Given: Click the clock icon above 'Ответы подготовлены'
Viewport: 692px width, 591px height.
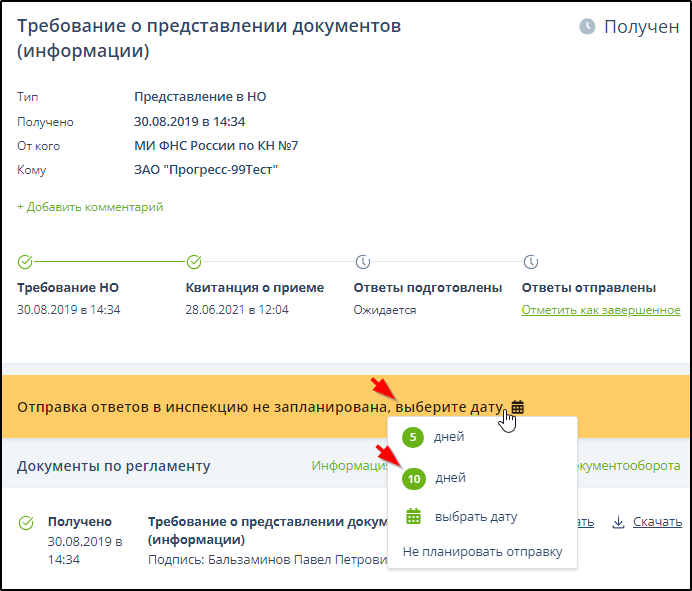Looking at the screenshot, I should (x=362, y=262).
